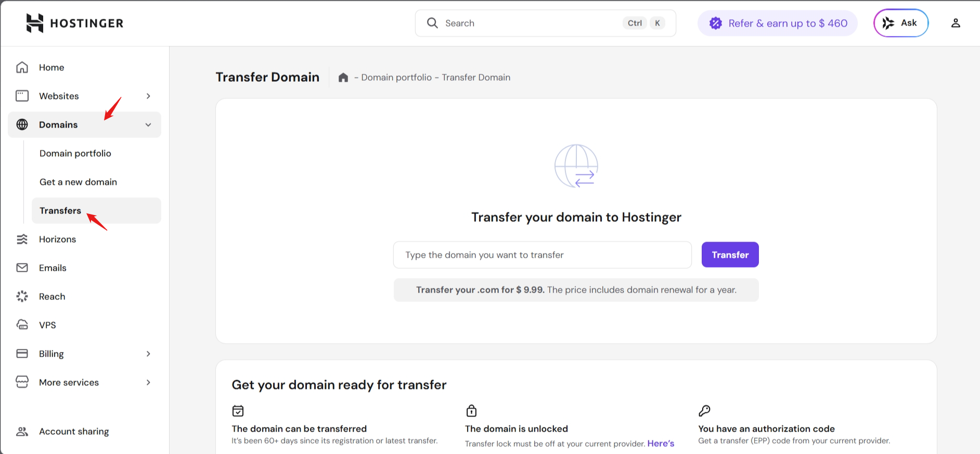Click Refer & earn up to $460
The image size is (980, 454).
coord(777,23)
